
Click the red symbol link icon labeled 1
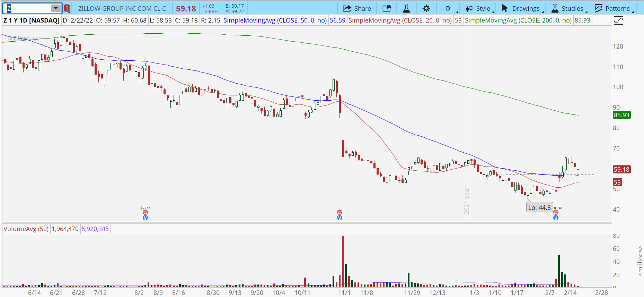coord(67,8)
